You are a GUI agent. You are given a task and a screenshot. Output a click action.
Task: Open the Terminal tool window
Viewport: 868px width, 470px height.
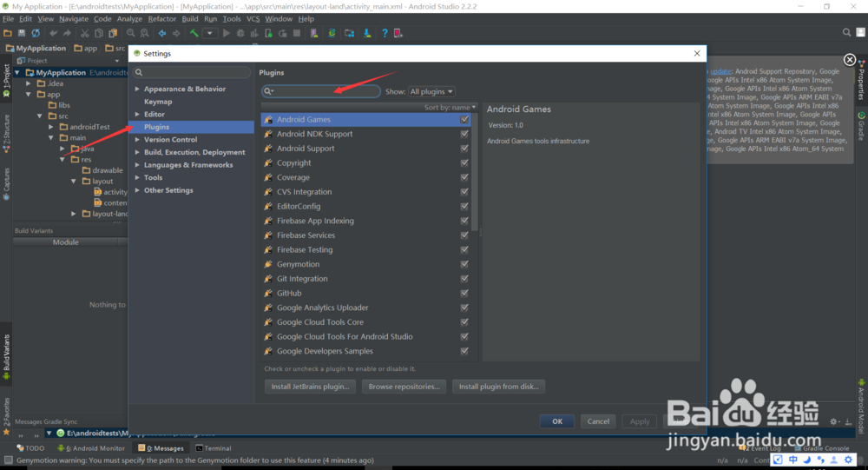coord(214,447)
